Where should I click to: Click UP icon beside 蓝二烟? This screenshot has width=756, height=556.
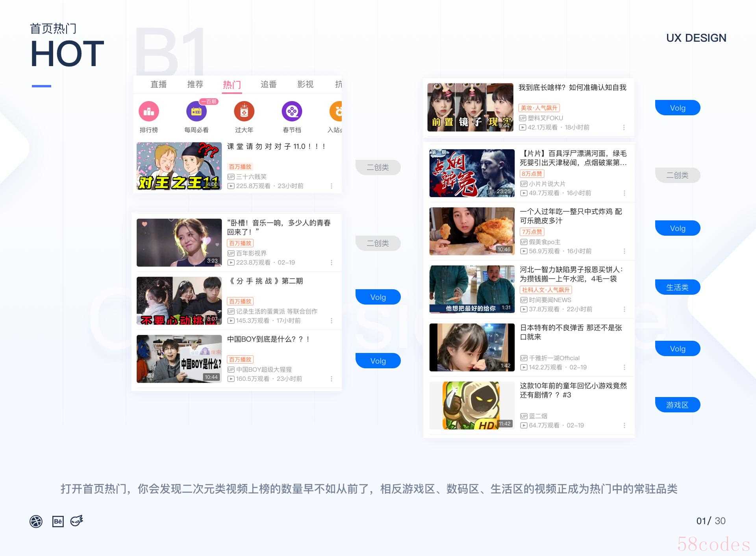click(x=524, y=416)
